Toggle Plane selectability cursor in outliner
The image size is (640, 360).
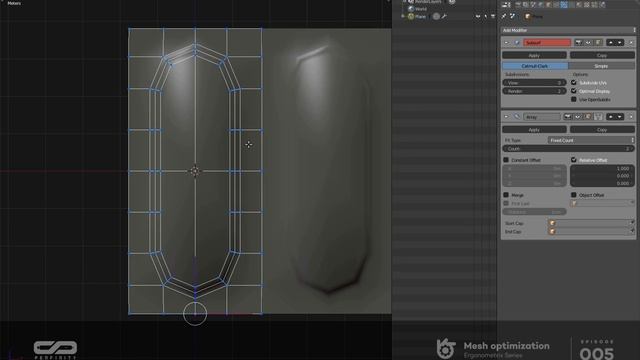point(485,16)
